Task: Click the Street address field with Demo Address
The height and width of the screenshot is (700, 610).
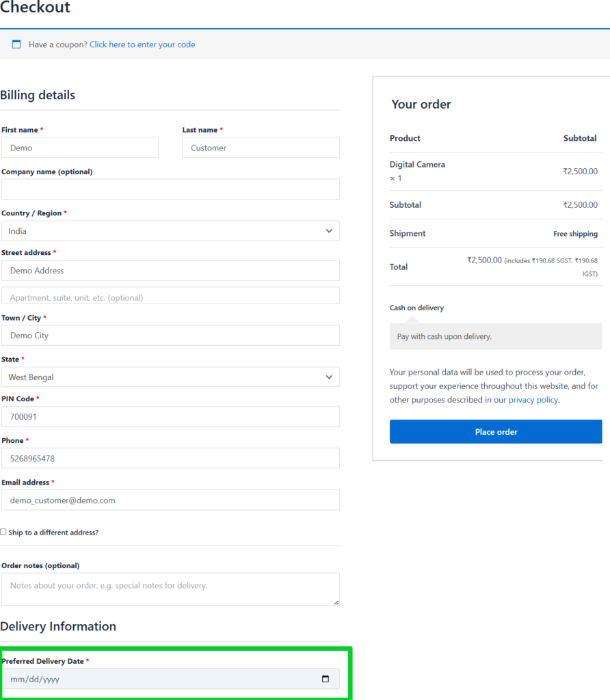Action: (170, 271)
